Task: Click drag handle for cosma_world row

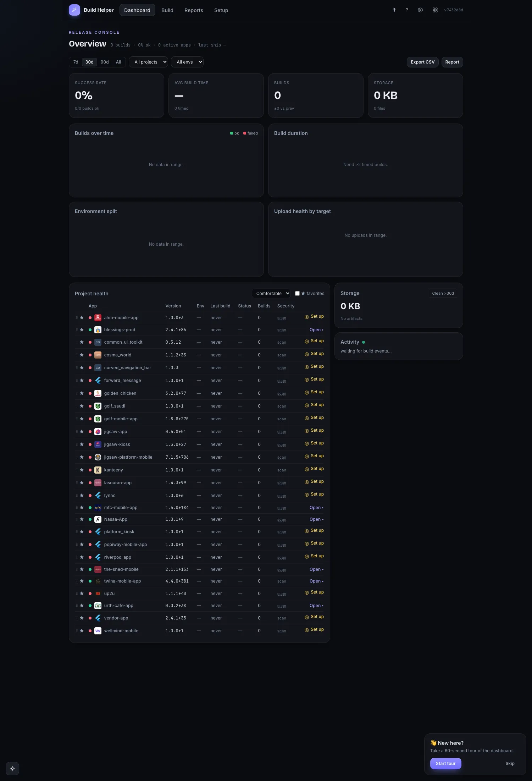Action: (77, 355)
